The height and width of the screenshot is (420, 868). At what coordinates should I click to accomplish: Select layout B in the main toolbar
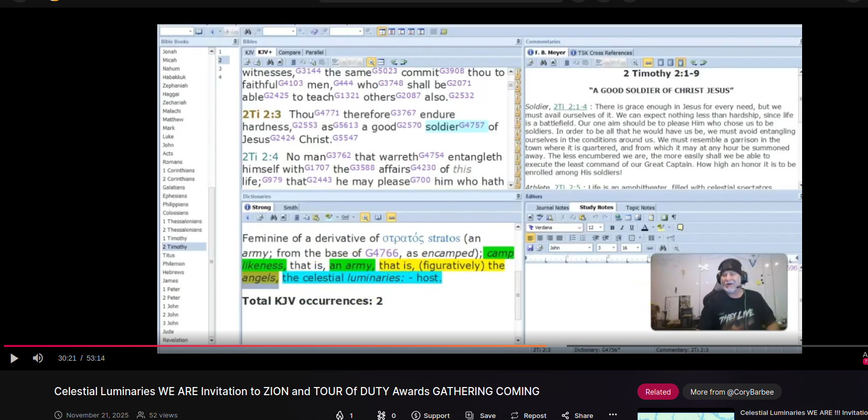coord(392,31)
